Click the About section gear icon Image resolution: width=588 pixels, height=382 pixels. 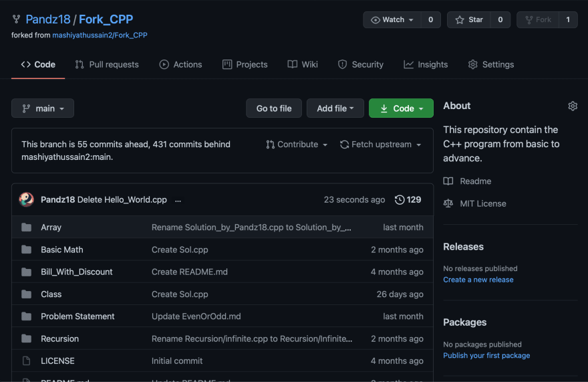point(572,106)
